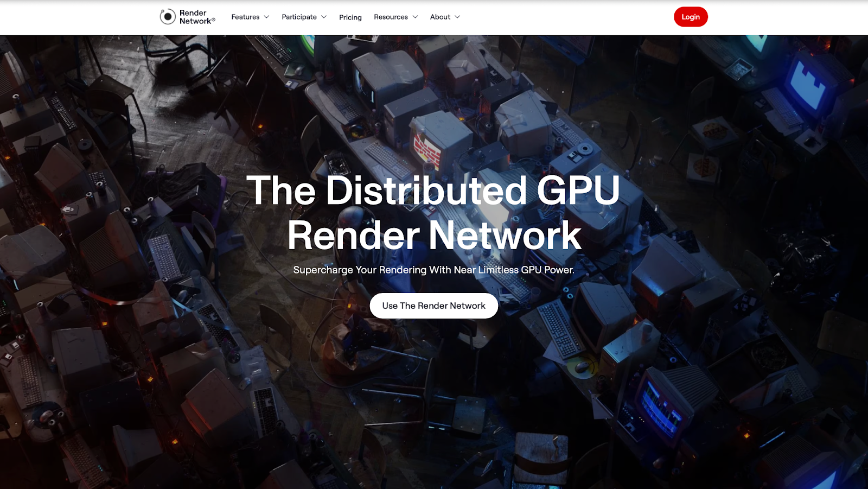Go to the Pricing page
This screenshot has height=489, width=868.
pyautogui.click(x=350, y=17)
